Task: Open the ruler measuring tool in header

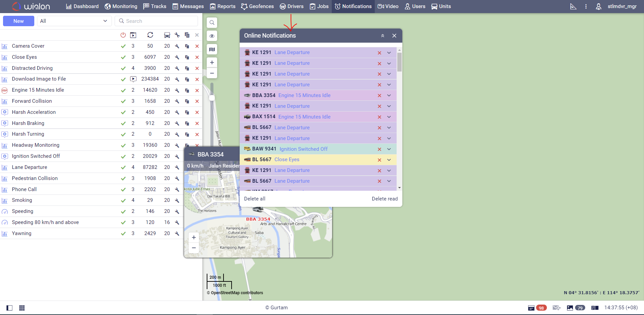Action: 573,6
